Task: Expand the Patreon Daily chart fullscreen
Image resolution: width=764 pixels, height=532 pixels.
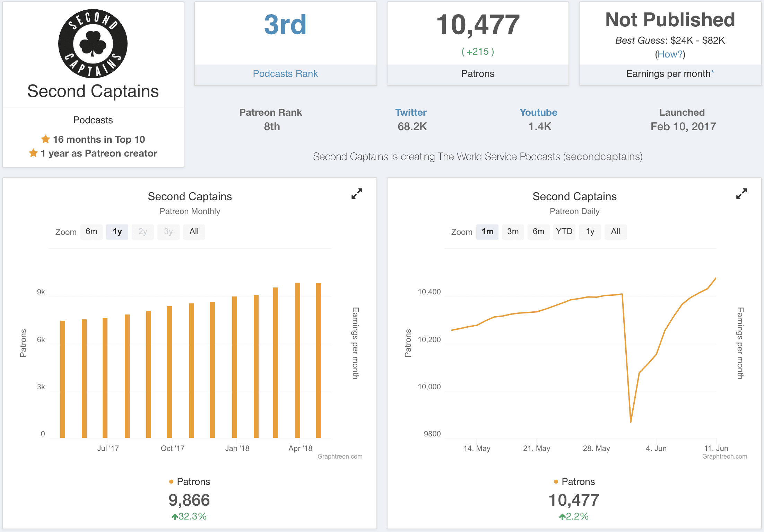Action: click(x=741, y=194)
